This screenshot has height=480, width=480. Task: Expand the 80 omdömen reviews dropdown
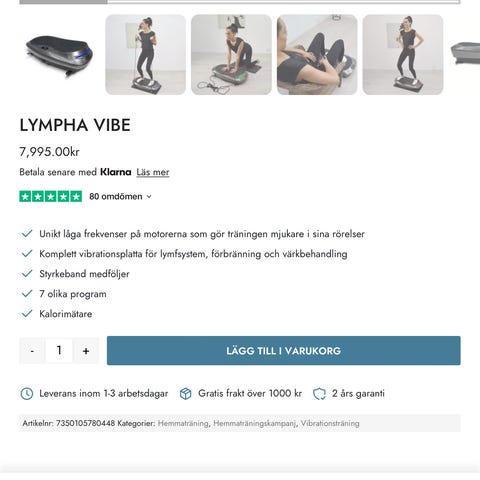(x=120, y=196)
